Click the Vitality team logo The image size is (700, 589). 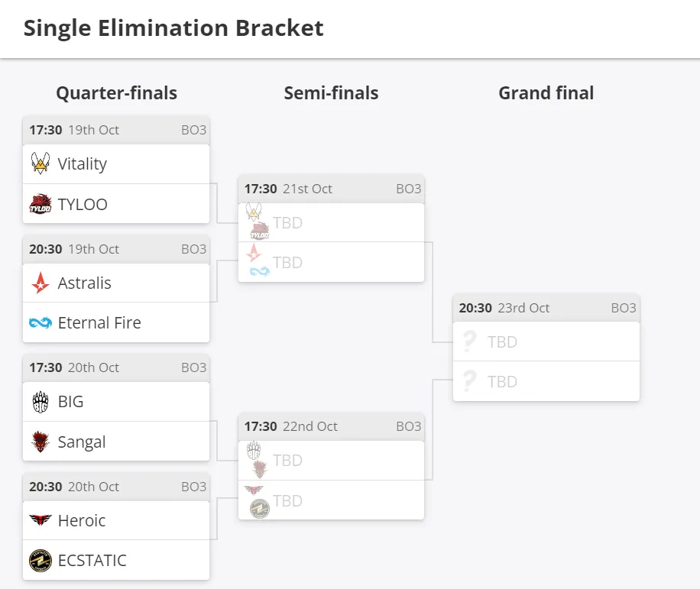(x=41, y=163)
